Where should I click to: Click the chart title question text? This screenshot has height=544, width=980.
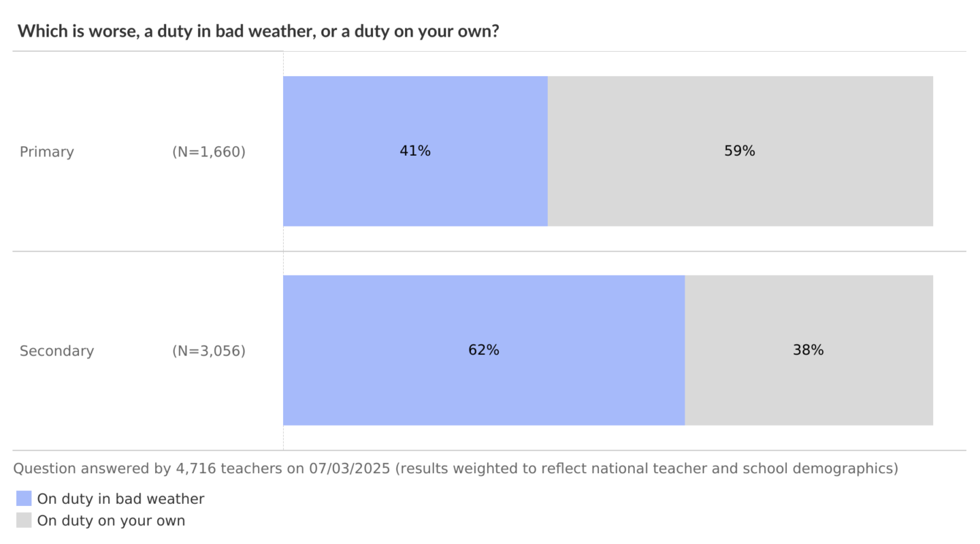click(x=258, y=31)
